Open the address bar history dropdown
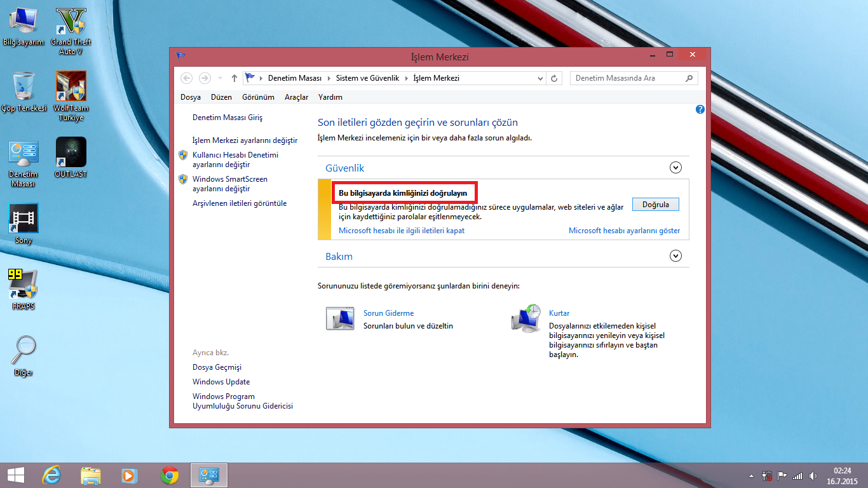The width and height of the screenshot is (868, 488). coord(541,78)
